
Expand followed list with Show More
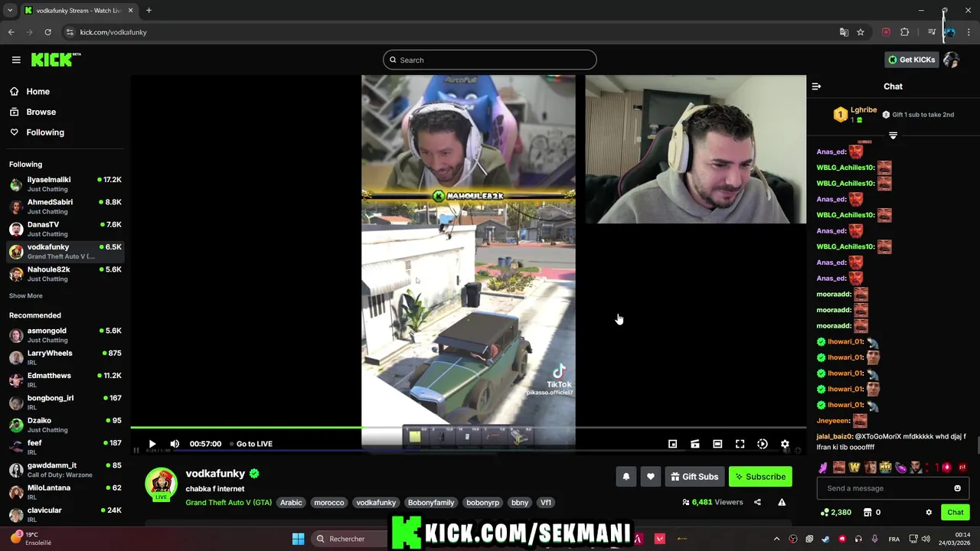point(26,295)
